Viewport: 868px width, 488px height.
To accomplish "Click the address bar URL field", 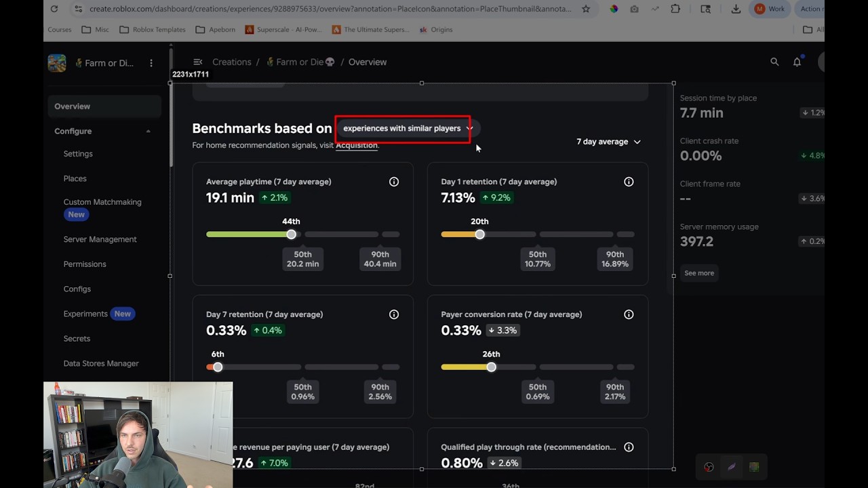I will pyautogui.click(x=330, y=9).
